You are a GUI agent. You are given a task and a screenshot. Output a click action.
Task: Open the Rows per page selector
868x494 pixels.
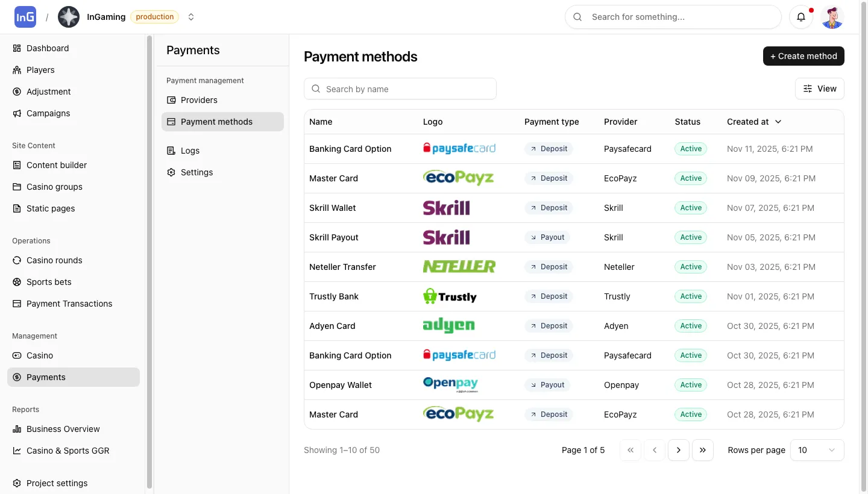[817, 450]
